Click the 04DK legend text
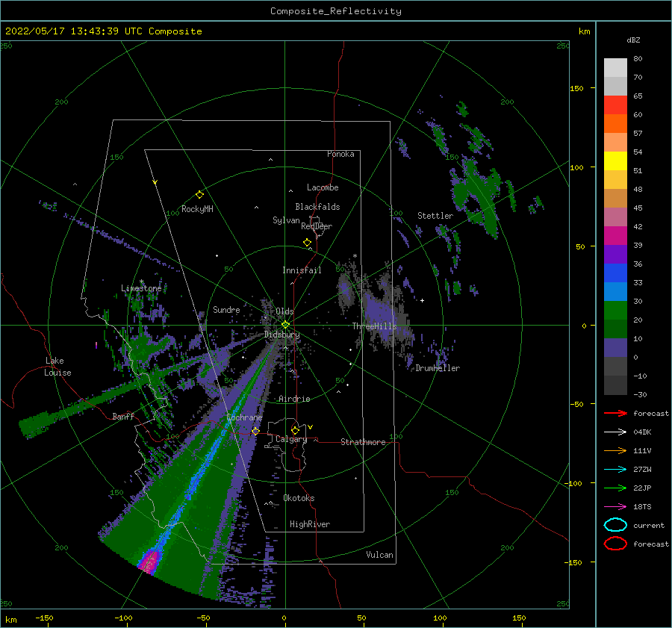Screen dimensions: 672x628 click(642, 432)
